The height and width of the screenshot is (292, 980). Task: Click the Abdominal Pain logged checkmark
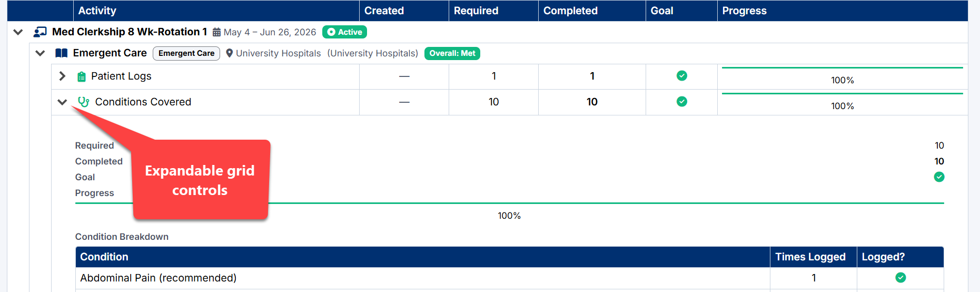[x=901, y=277]
